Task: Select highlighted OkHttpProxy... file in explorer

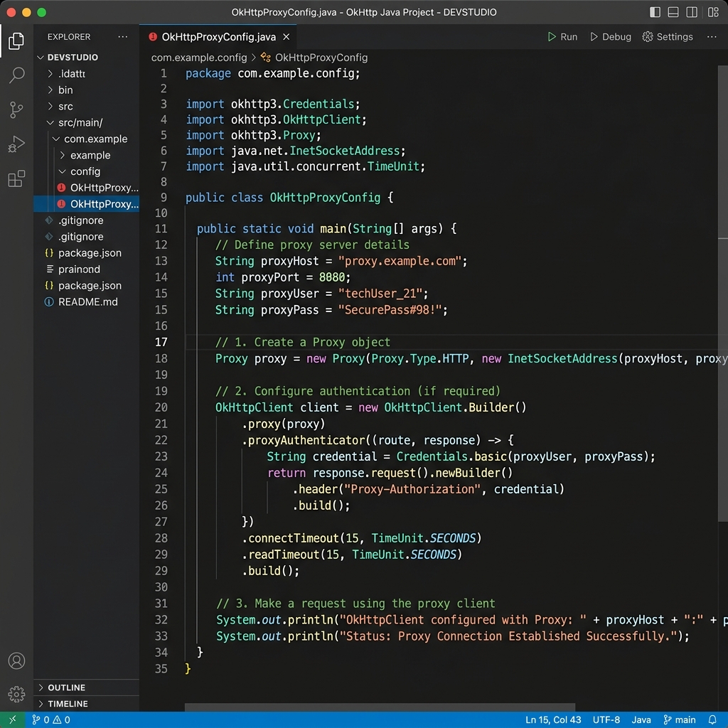Action: pos(86,204)
